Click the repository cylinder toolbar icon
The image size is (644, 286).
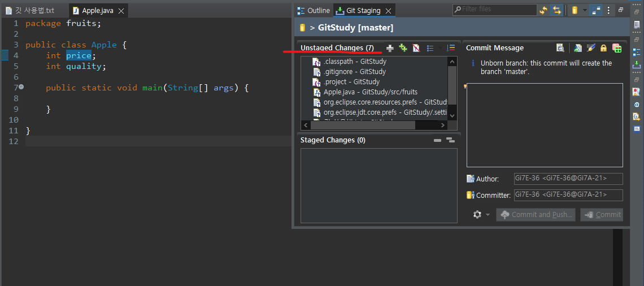pos(575,10)
